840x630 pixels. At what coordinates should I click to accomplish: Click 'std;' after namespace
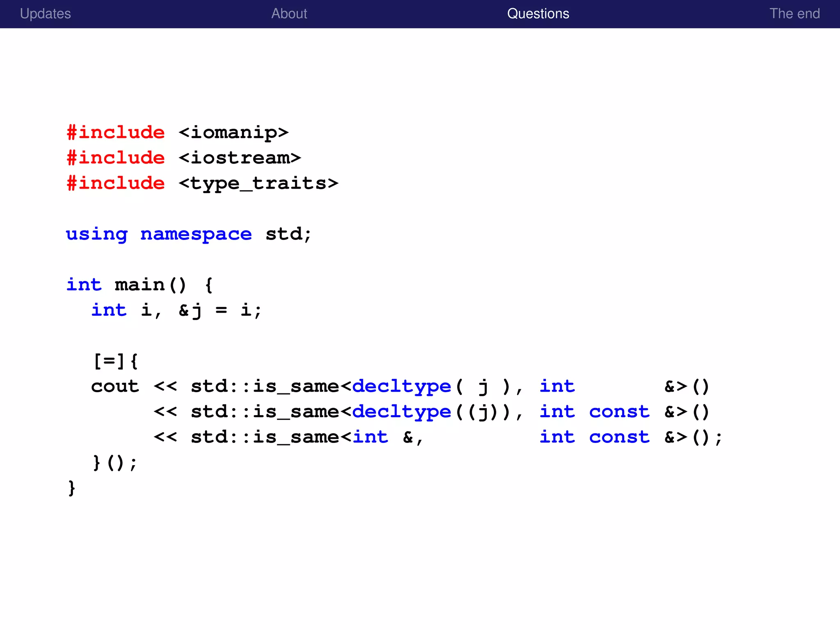coord(288,234)
